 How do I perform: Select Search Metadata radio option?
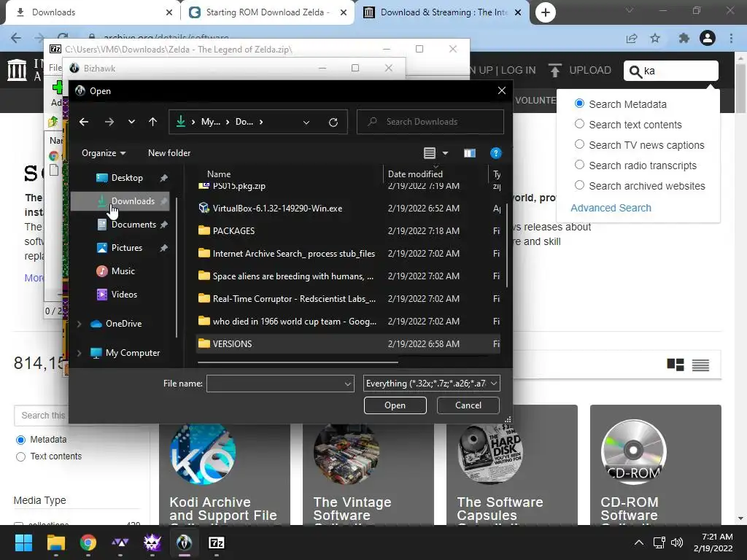pyautogui.click(x=579, y=104)
